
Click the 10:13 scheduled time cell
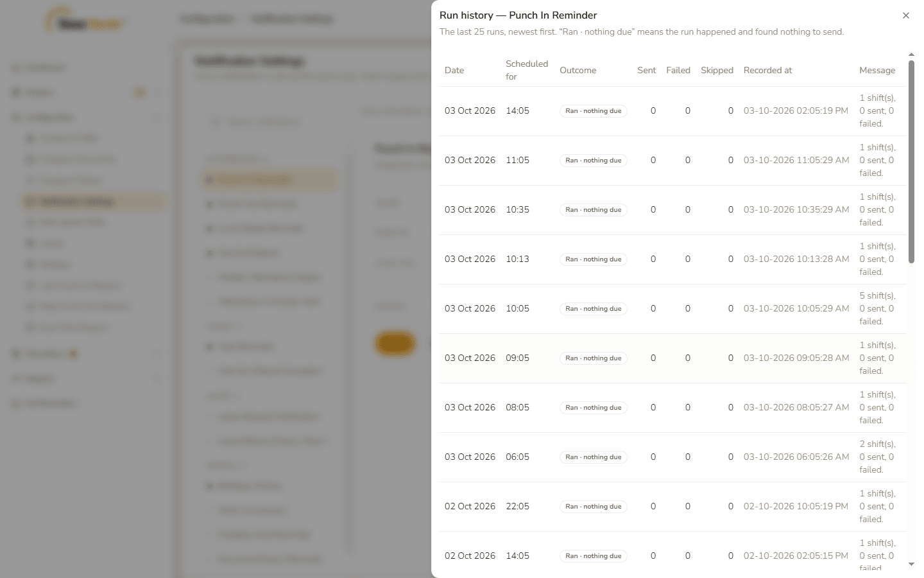pyautogui.click(x=518, y=259)
